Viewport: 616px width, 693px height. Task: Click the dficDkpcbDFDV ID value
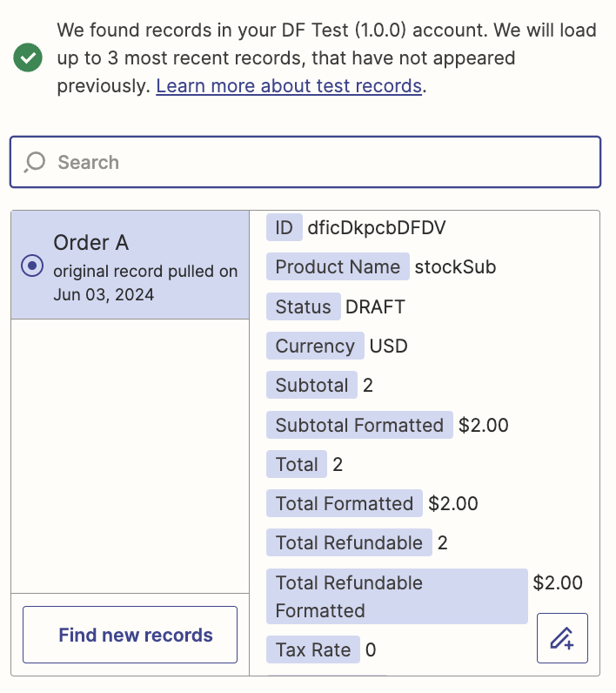pos(377,227)
